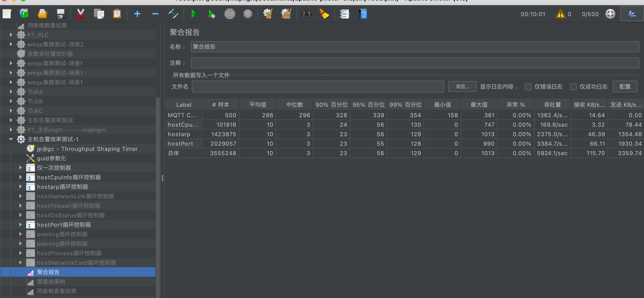Click the green Start test run icon
Image resolution: width=644 pixels, height=298 pixels.
pos(193,14)
